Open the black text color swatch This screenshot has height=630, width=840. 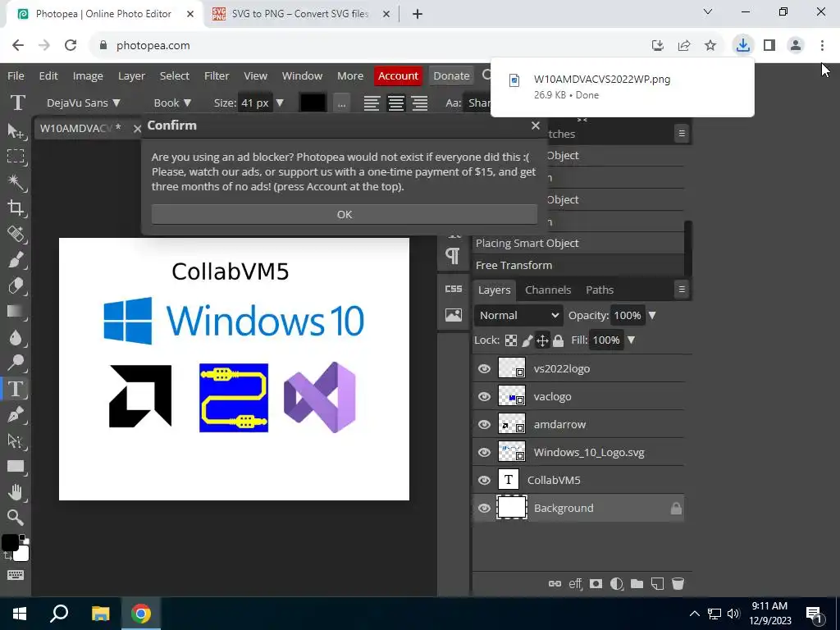tap(313, 103)
